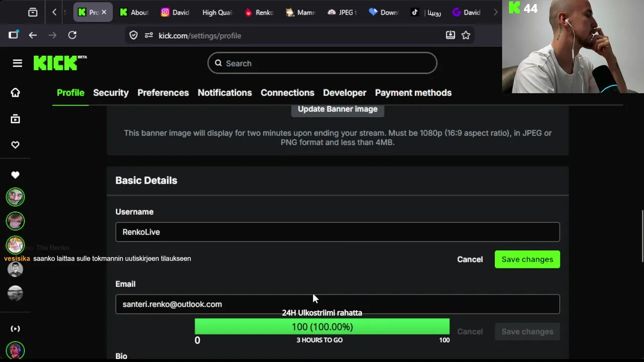
Task: Click the green 24H goal progress bar
Action: (322, 327)
